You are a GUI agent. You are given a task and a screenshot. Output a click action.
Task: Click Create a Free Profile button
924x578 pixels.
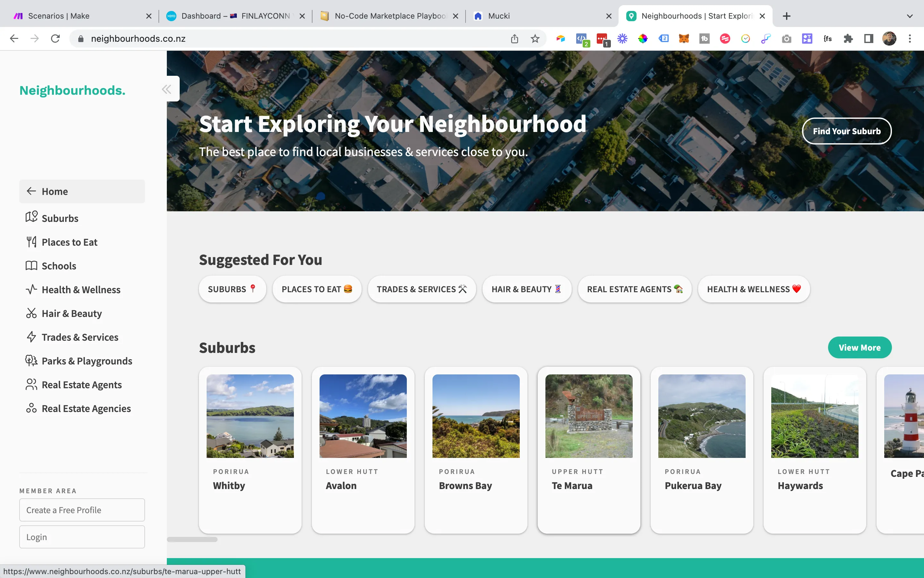82,510
